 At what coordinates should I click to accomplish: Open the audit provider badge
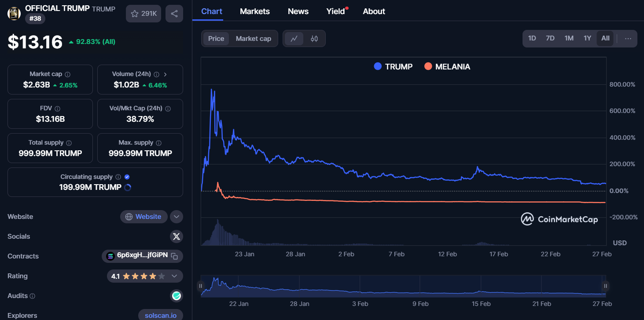(177, 296)
